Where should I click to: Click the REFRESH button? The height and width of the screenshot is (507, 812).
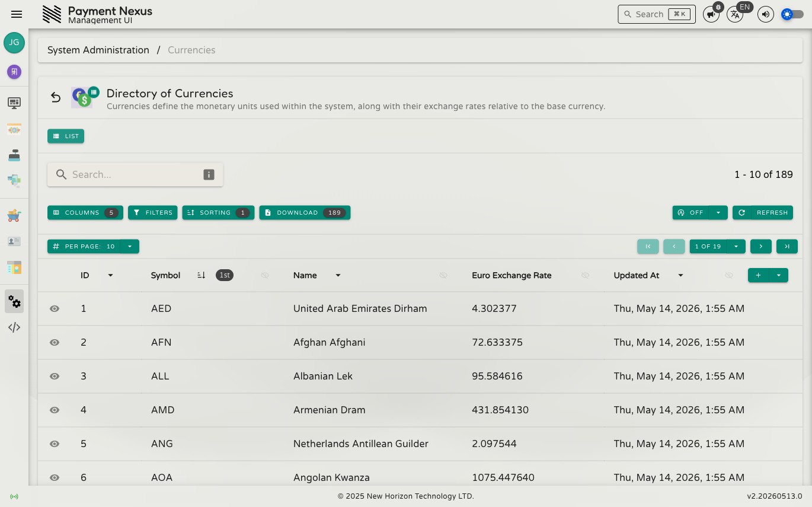point(763,212)
